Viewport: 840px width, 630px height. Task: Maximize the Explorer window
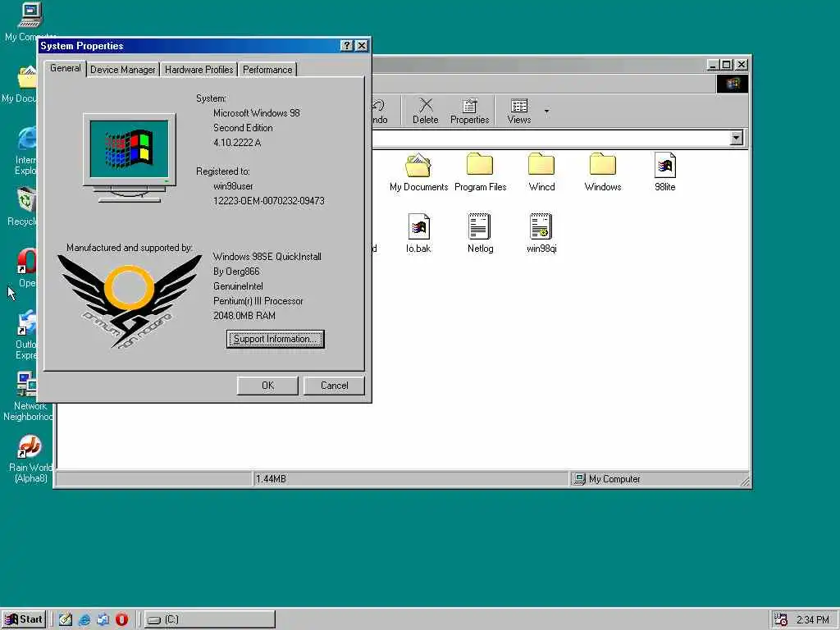point(727,65)
